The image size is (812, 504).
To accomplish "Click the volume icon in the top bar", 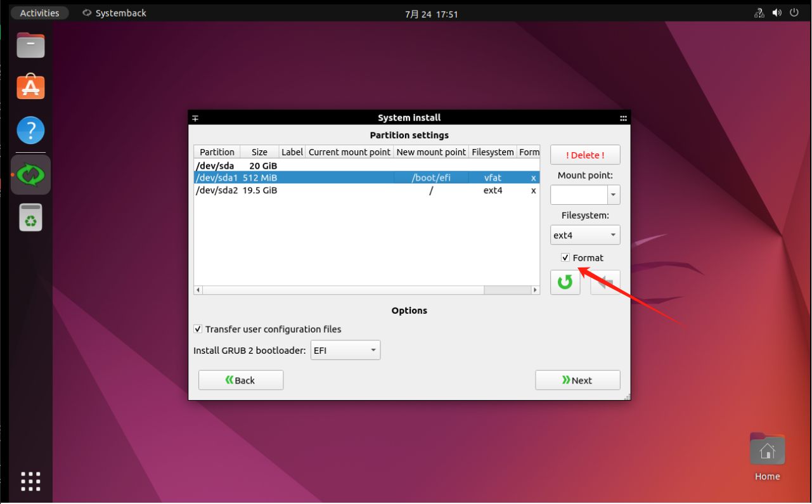I will (x=777, y=13).
